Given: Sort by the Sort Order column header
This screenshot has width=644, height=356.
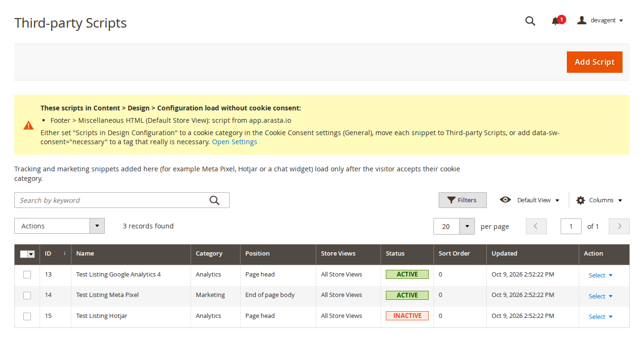Looking at the screenshot, I should coord(460,254).
